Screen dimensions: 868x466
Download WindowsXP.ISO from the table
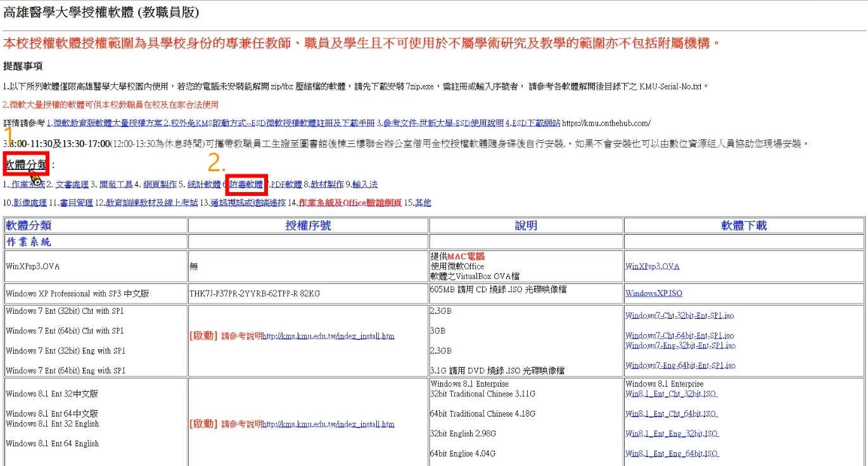click(653, 294)
